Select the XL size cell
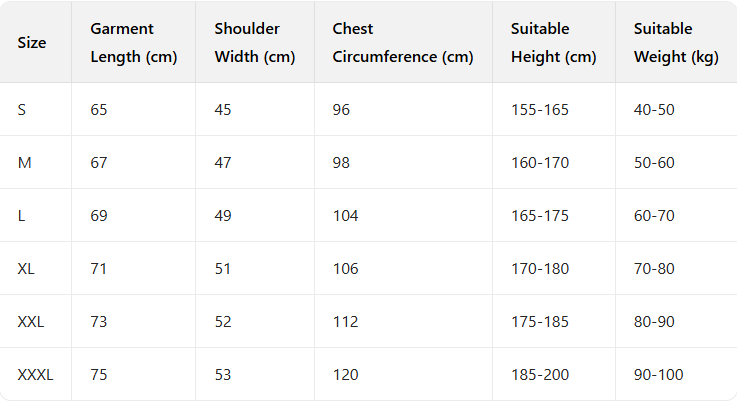The image size is (737, 402). coord(27,269)
